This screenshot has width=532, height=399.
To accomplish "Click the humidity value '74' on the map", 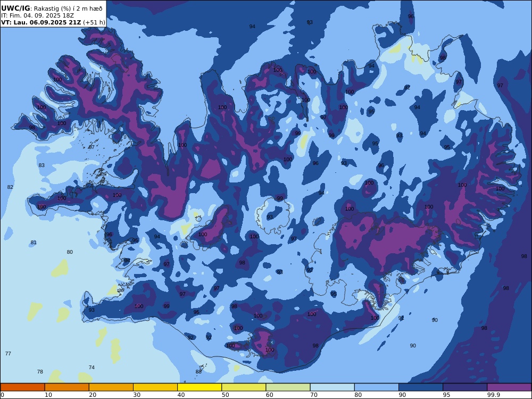I will (92, 368).
